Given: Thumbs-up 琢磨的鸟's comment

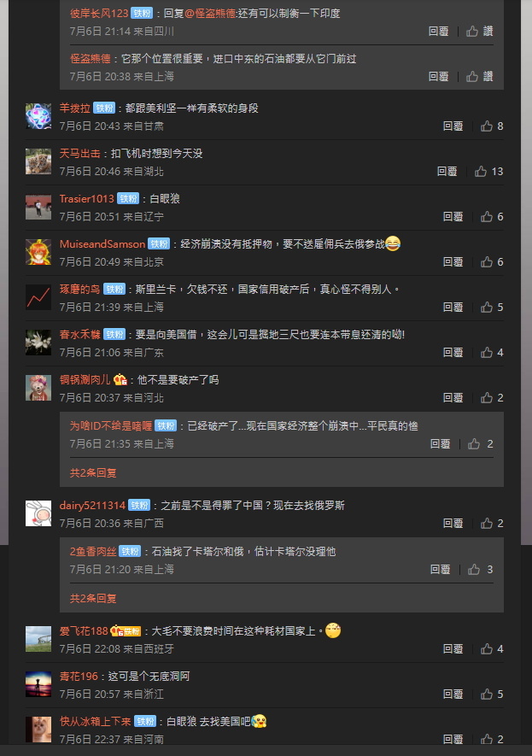Looking at the screenshot, I should (492, 308).
